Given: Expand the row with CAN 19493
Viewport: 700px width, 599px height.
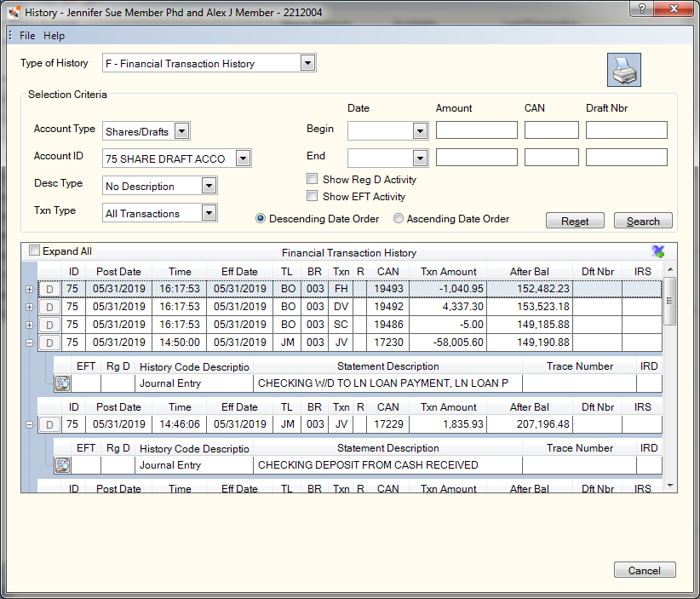Looking at the screenshot, I should point(30,289).
